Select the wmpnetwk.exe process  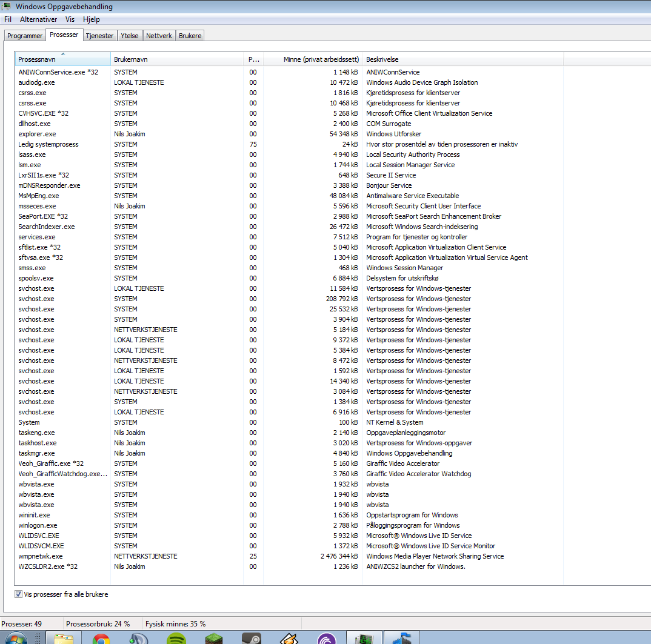[x=289, y=556]
